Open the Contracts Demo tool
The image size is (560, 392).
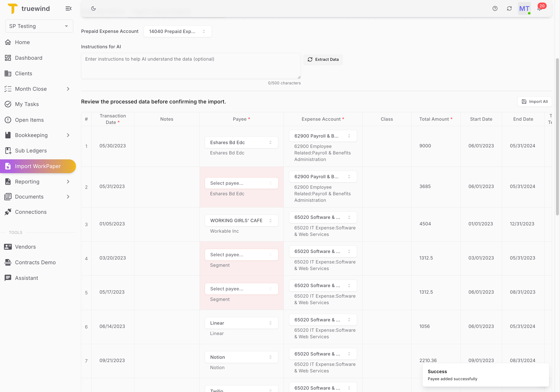tap(35, 262)
